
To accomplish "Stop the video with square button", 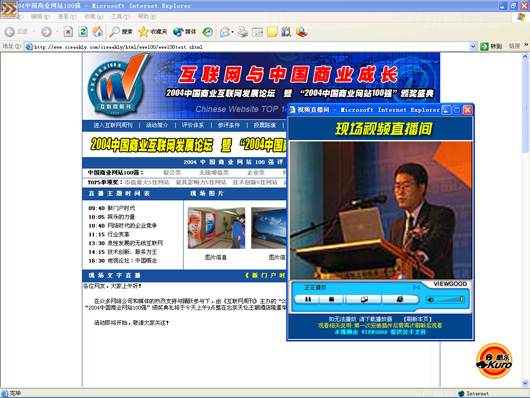I will 332,299.
